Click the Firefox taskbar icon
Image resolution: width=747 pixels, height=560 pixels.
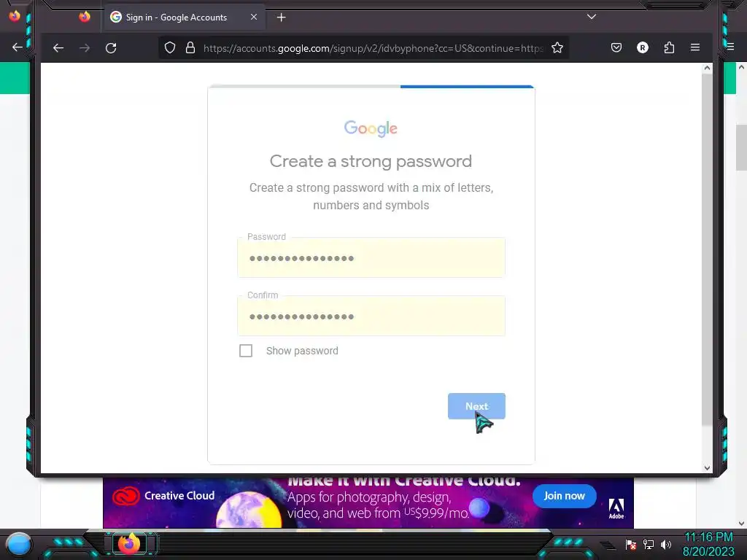click(129, 543)
